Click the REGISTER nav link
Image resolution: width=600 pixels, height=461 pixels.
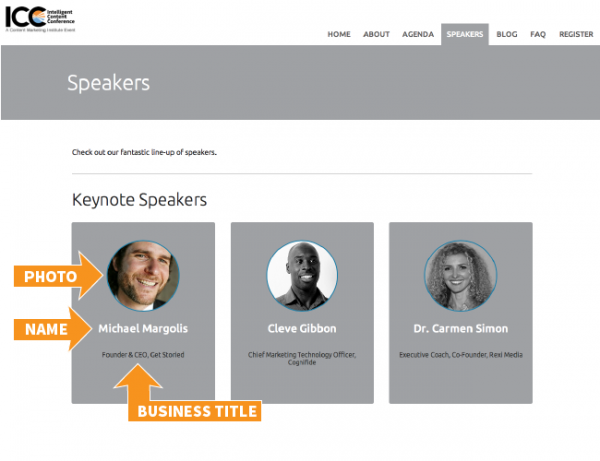576,34
